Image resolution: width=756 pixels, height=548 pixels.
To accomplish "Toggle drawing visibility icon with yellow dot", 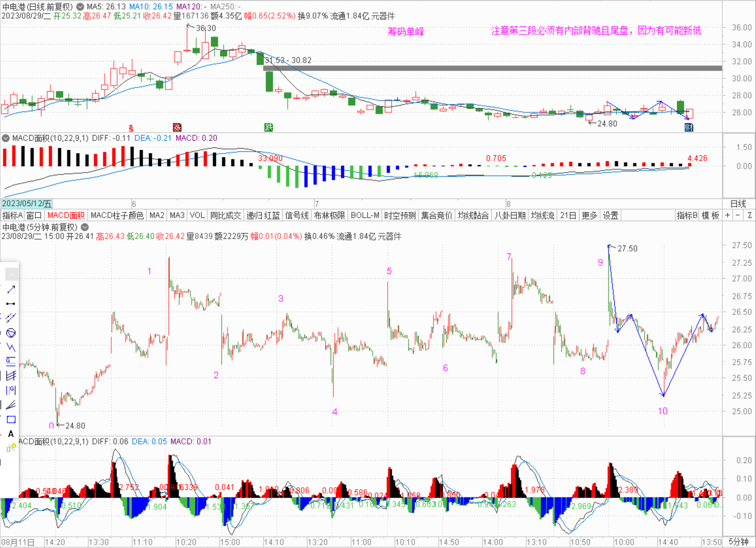I will coord(11,448).
